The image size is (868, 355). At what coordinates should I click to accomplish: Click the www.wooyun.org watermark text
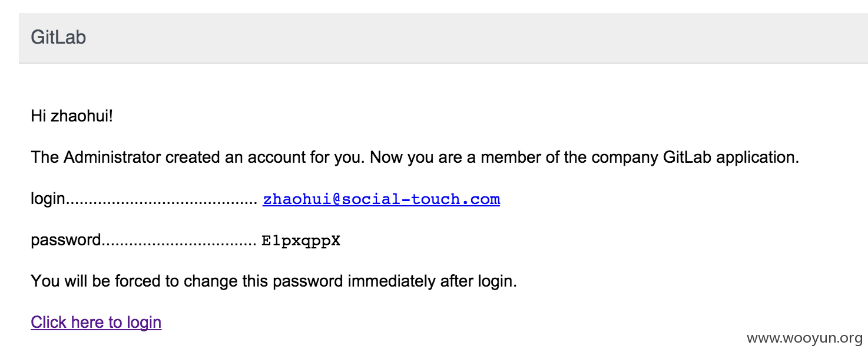[804, 338]
